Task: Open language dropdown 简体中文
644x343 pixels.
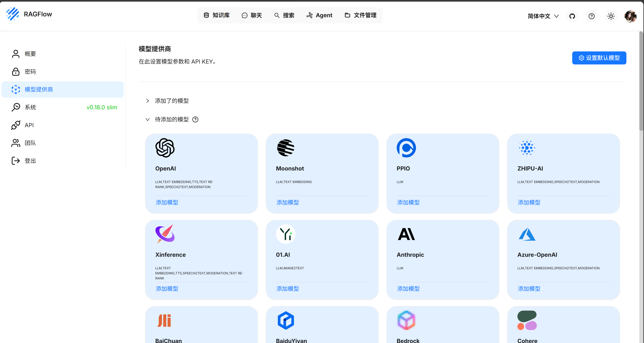Action: click(x=543, y=16)
